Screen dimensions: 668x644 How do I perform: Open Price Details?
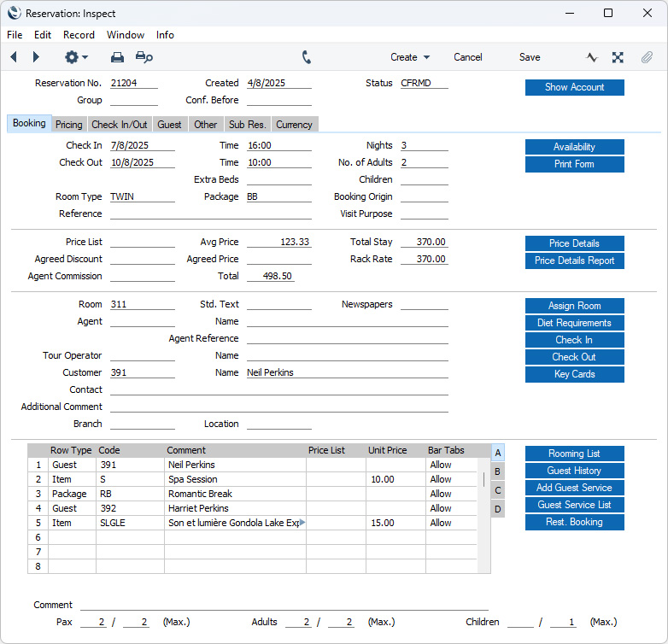pos(574,243)
